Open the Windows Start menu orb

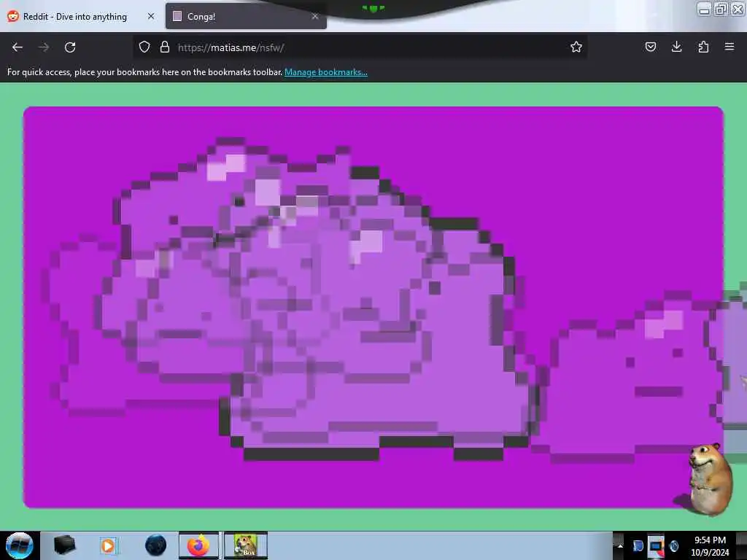(x=19, y=545)
